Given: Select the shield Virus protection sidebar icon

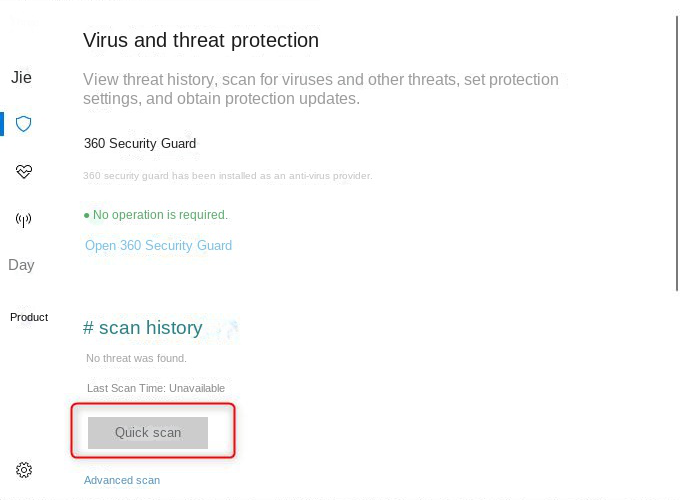Looking at the screenshot, I should (24, 124).
